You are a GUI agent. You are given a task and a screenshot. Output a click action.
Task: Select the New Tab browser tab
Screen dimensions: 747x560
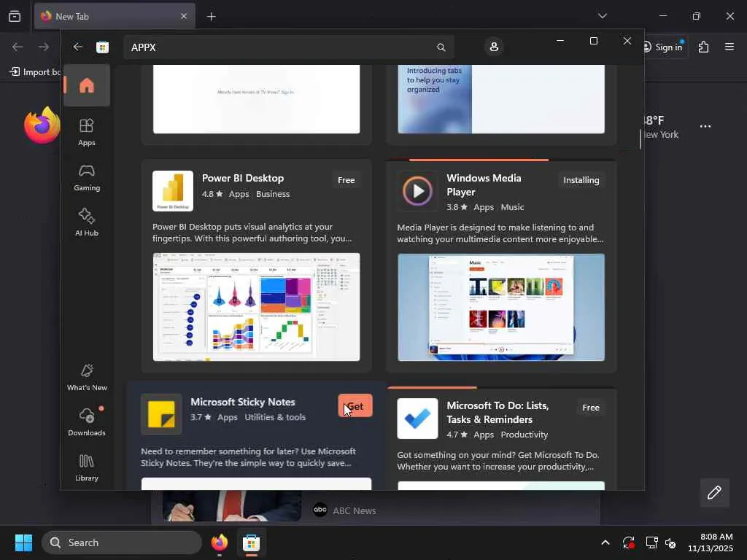[x=115, y=16]
